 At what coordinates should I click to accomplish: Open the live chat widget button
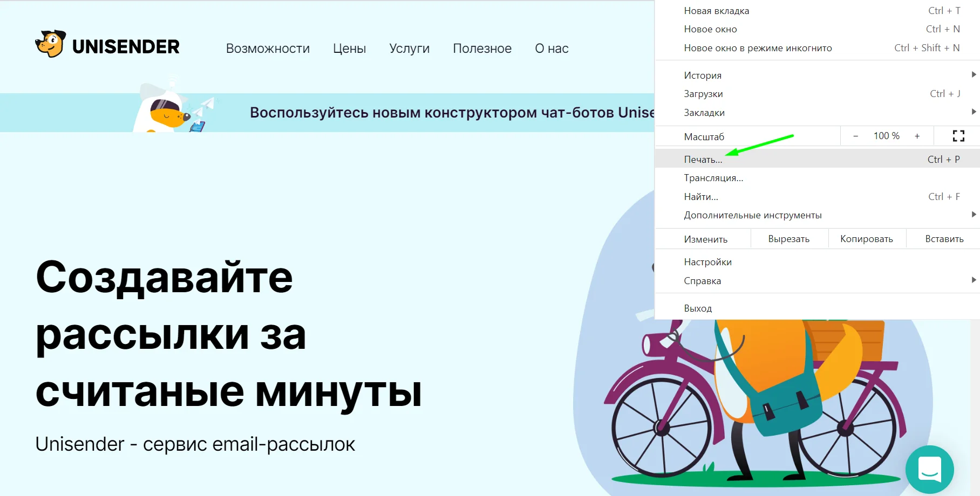[929, 469]
